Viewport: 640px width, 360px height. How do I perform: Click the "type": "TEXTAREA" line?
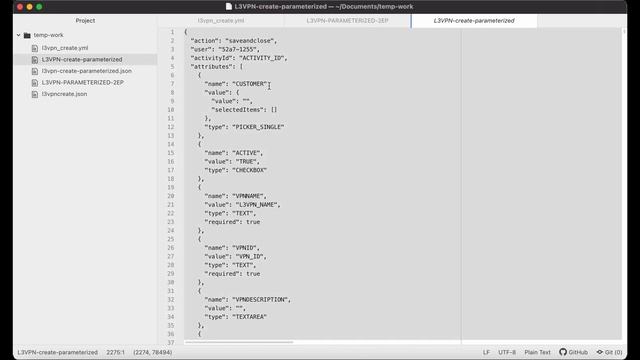236,317
